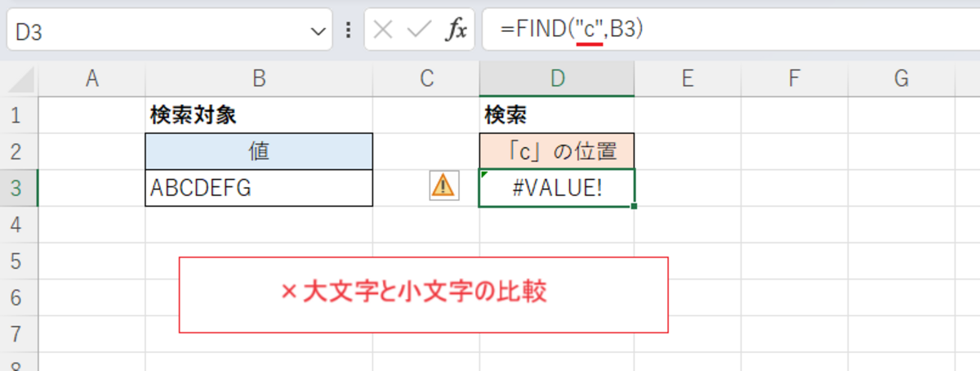Select column G header
Viewport: 980px width, 371px height.
(902, 78)
